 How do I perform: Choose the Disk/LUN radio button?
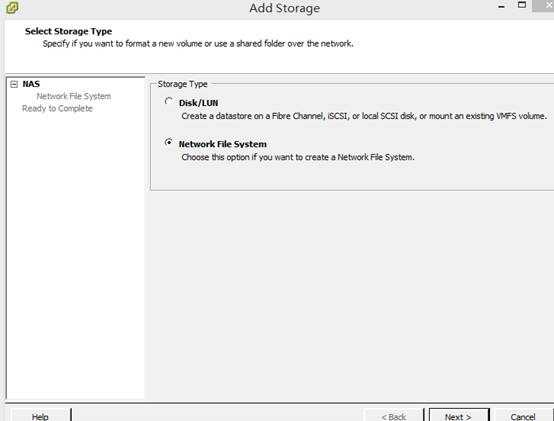pyautogui.click(x=169, y=101)
